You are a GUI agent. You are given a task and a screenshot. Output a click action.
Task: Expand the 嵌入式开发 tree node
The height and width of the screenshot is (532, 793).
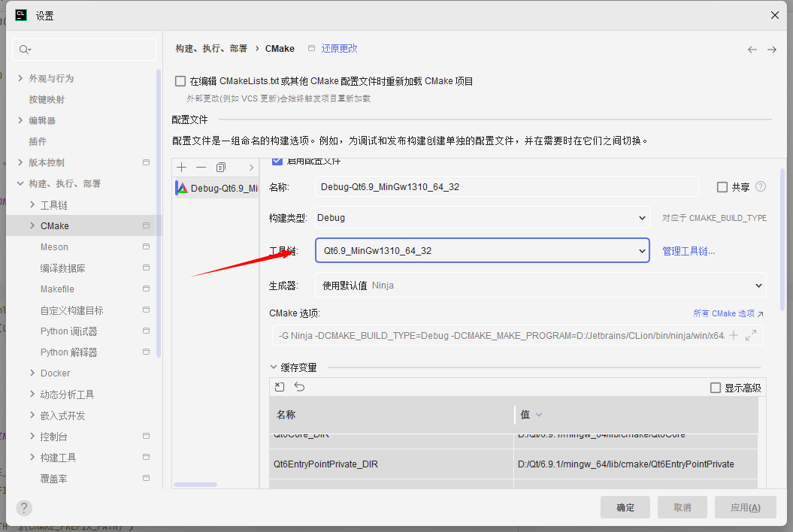click(32, 416)
